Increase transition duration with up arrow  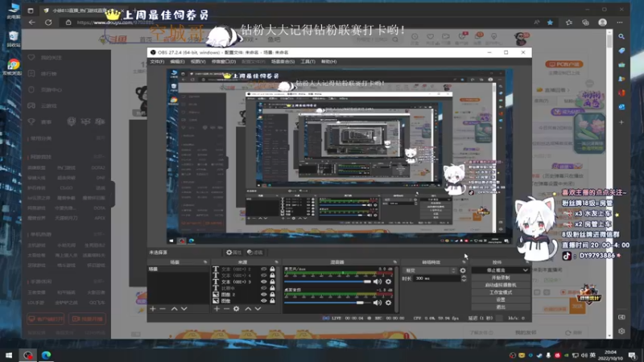(x=464, y=277)
